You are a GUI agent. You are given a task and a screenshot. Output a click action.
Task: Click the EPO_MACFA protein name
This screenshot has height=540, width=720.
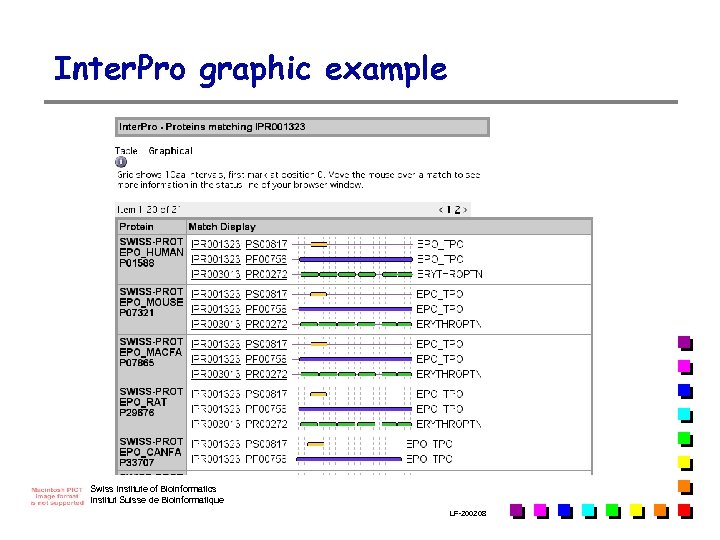pos(151,353)
